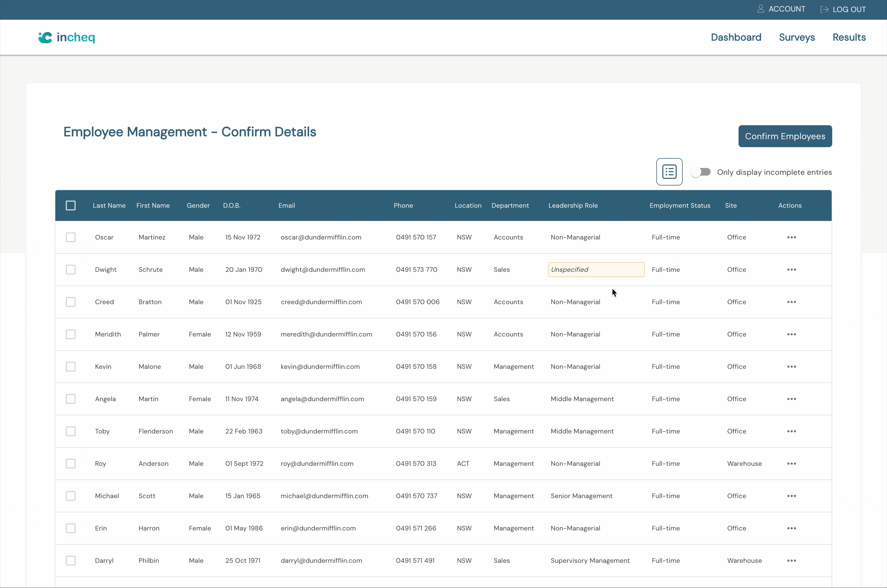Screen dimensions: 887x588
Task: Check the select-all header checkbox
Action: (70, 205)
